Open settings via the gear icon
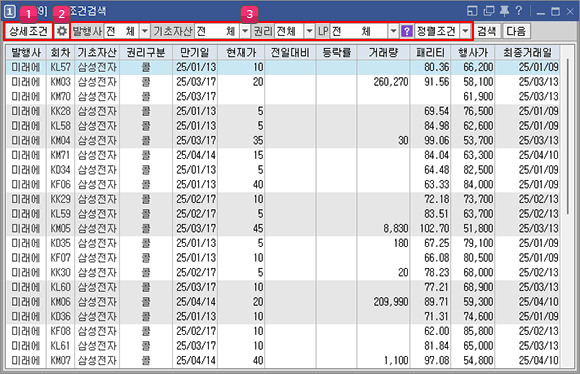The image size is (580, 374). pos(61,31)
